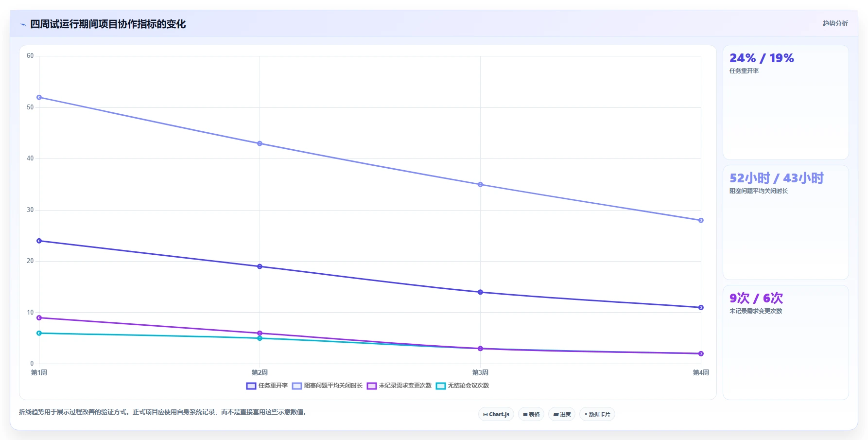The image size is (868, 440).
Task: Click the y-axis tick label 30
Action: point(30,210)
